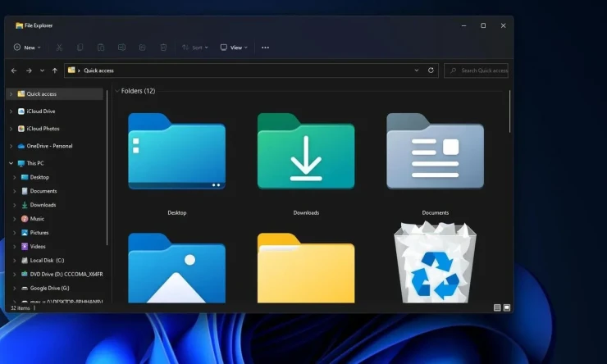Open the Sort dropdown menu
This screenshot has height=364, width=607.
point(195,48)
